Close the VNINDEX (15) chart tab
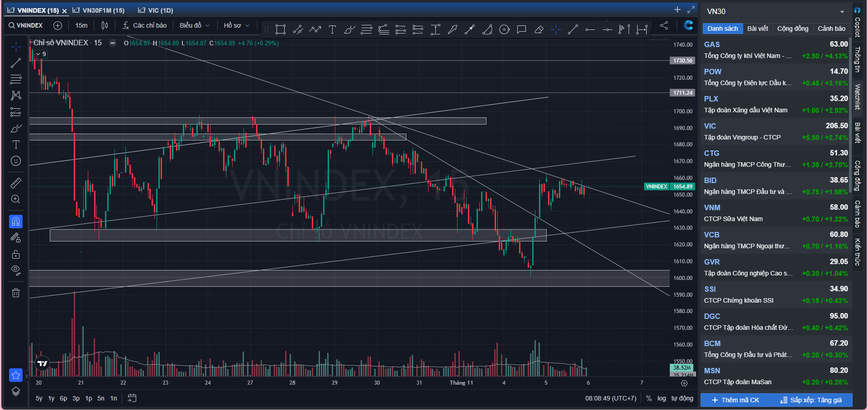This screenshot has width=868, height=410. click(x=64, y=10)
